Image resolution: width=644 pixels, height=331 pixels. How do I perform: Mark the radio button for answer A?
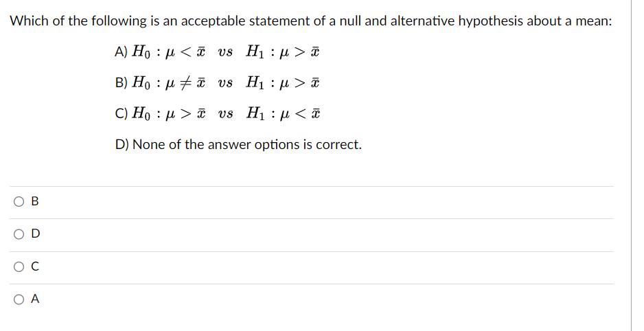(x=19, y=299)
